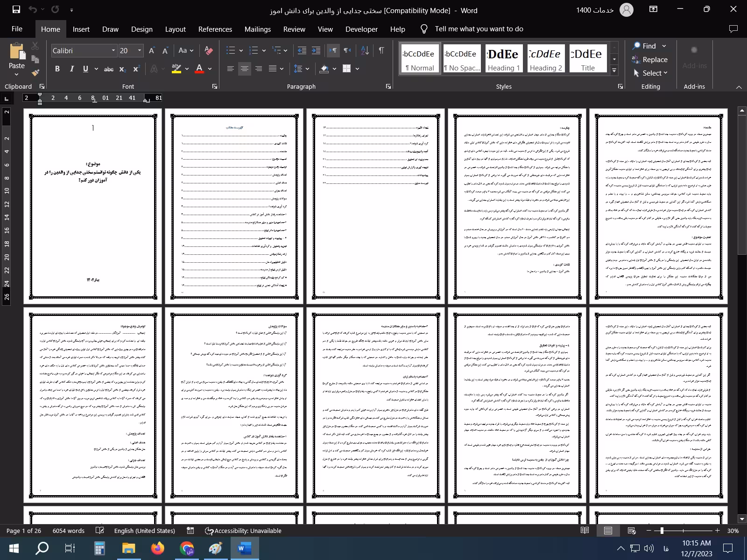This screenshot has width=747, height=560.
Task: Open the References tab
Action: click(215, 29)
